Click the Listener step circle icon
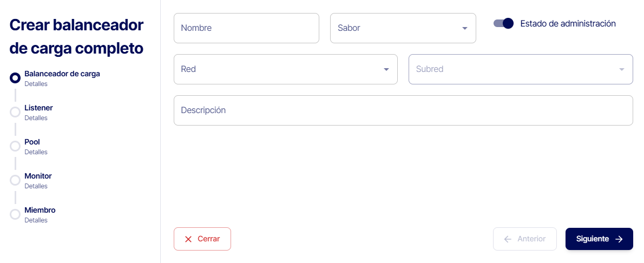This screenshot has height=263, width=644. (15, 112)
